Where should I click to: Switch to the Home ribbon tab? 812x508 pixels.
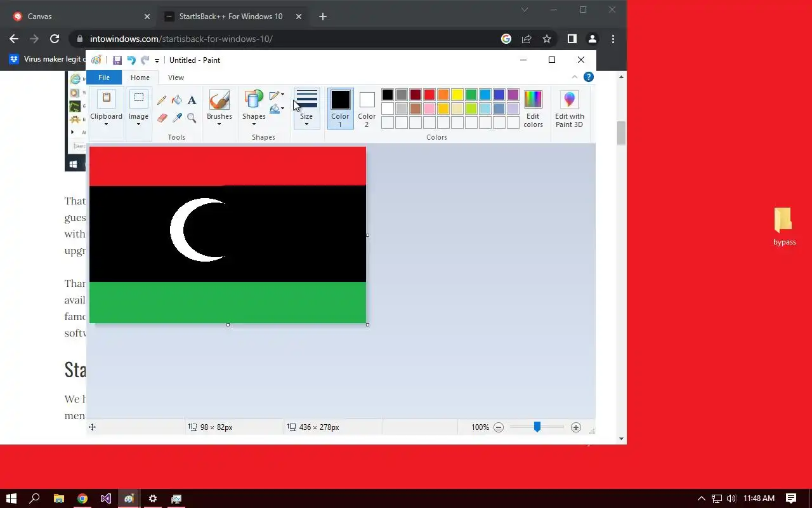pyautogui.click(x=140, y=77)
